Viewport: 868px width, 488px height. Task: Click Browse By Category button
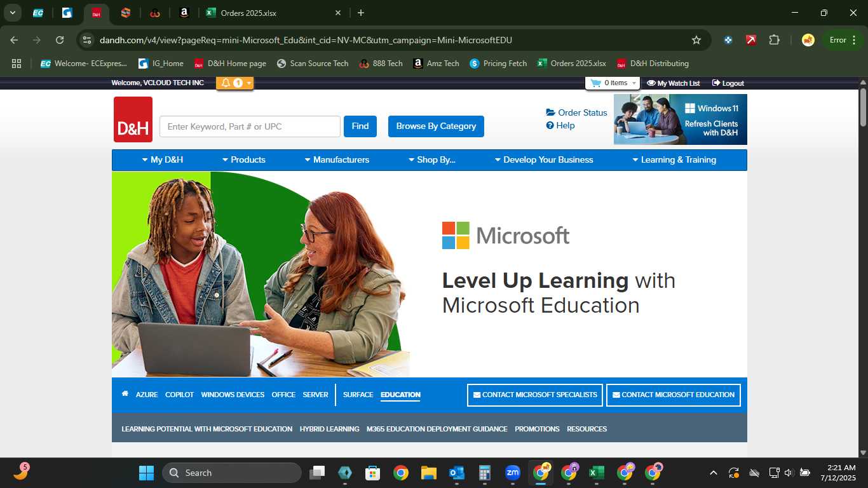point(436,126)
